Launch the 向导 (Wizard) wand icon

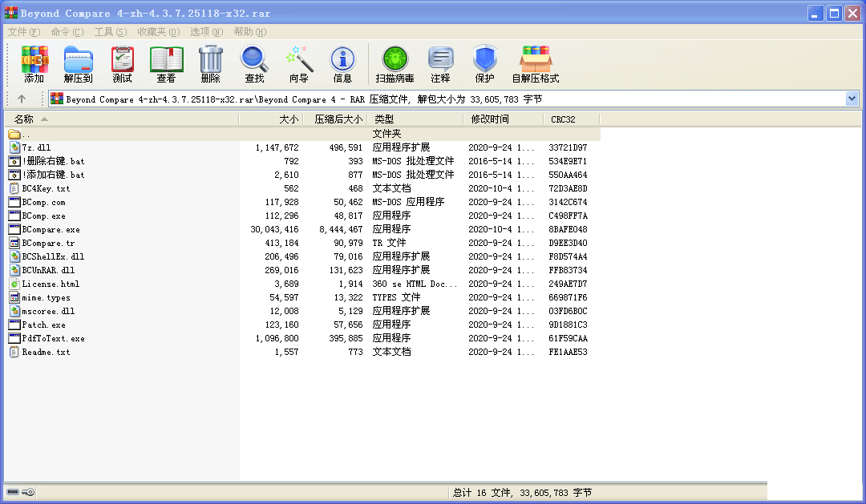click(299, 59)
